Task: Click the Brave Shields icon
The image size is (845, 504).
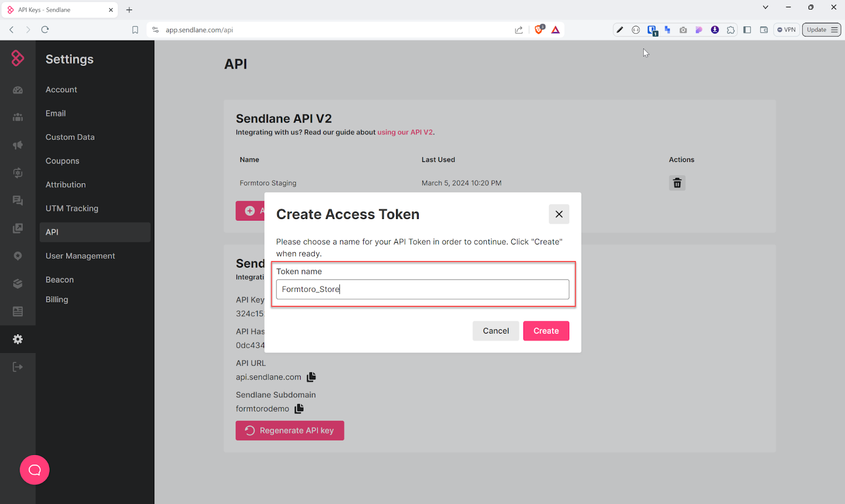Action: click(539, 30)
